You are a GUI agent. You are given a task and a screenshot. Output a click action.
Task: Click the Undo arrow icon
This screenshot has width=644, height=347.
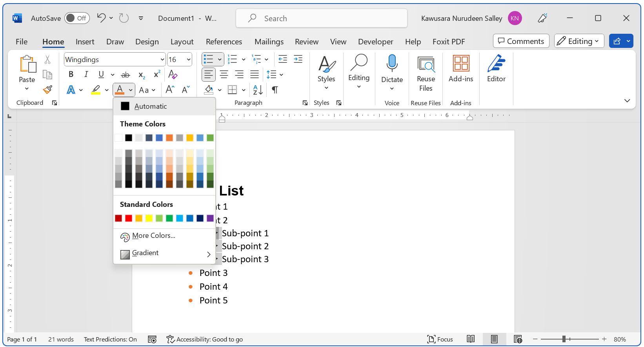(x=101, y=18)
